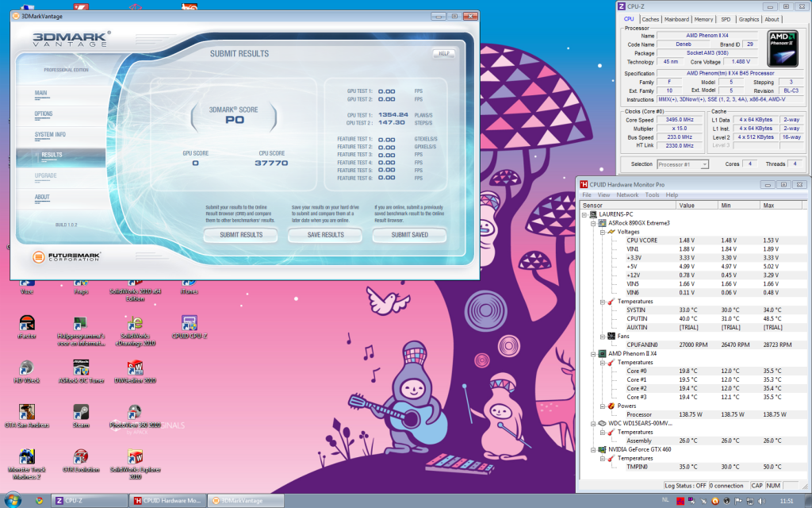This screenshot has width=812, height=508.
Task: Switch to CPU-Z via the taskbar button
Action: (90, 501)
